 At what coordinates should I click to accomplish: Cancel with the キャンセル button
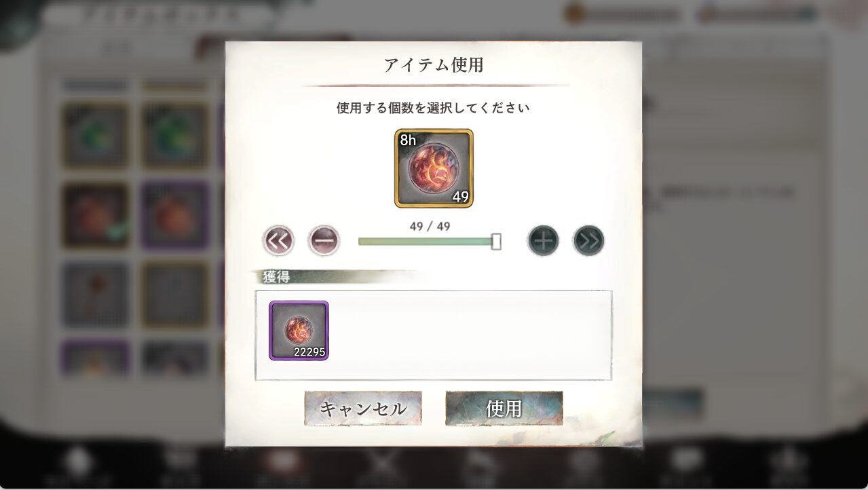point(363,409)
